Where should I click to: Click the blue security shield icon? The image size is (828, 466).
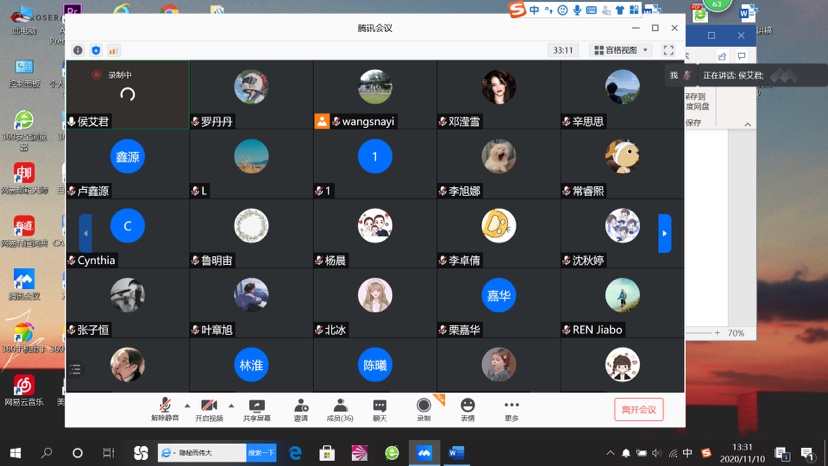[x=96, y=50]
